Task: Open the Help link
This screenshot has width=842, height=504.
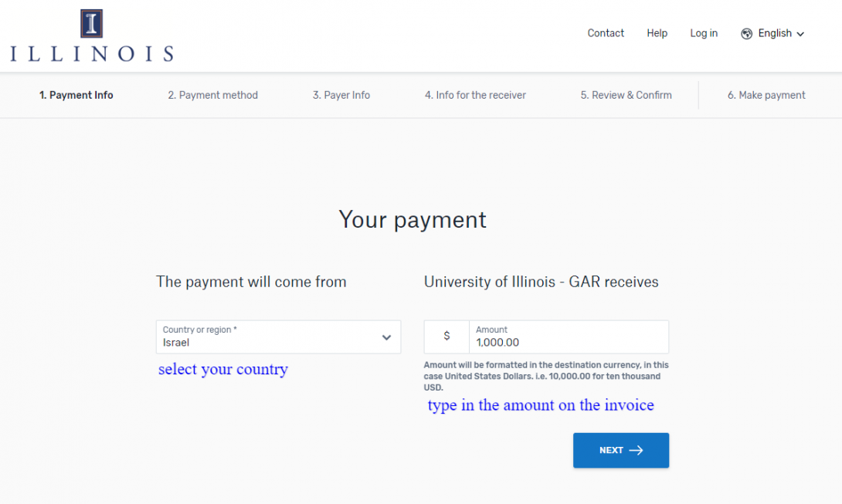Action: pyautogui.click(x=657, y=33)
